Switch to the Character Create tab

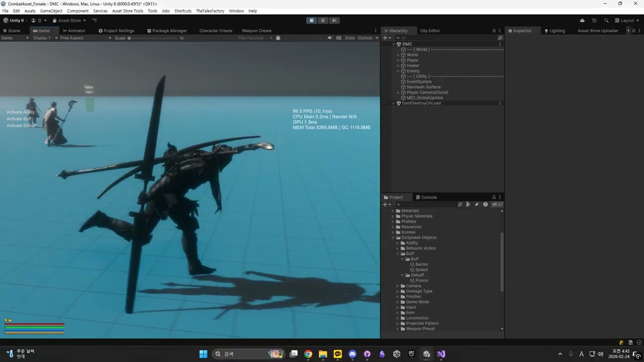[216, 31]
